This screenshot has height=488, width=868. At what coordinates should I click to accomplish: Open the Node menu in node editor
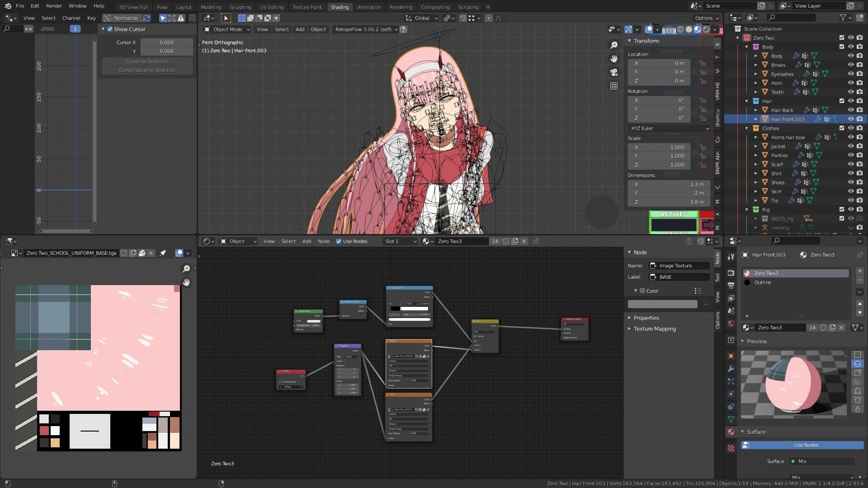[324, 241]
